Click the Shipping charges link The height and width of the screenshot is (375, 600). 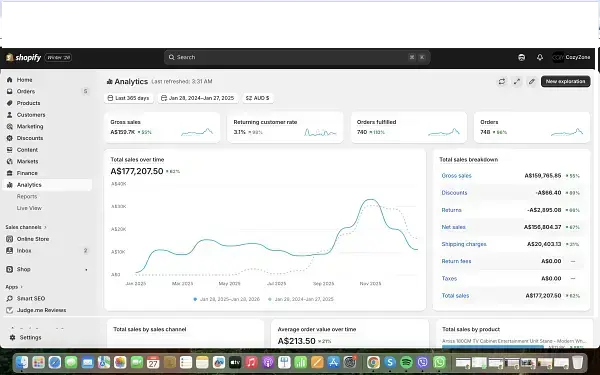[x=464, y=244]
